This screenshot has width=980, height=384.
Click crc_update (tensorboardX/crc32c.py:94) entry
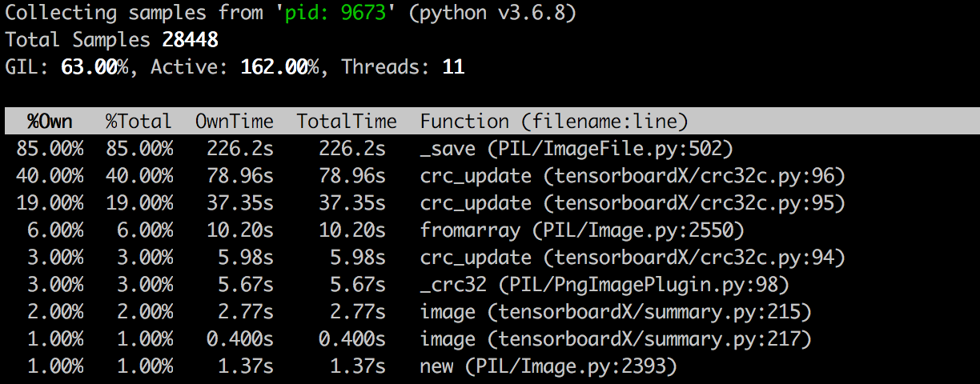click(x=633, y=258)
